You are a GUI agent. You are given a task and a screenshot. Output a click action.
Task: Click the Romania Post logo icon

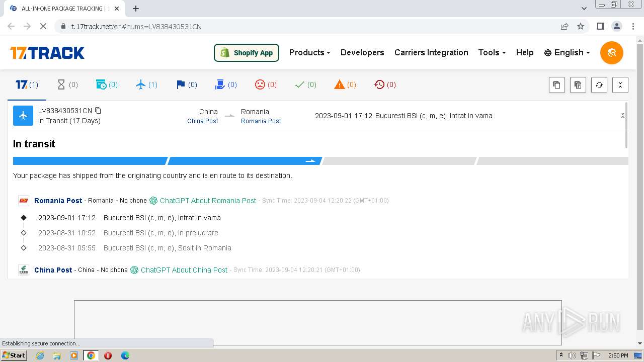pos(24,201)
